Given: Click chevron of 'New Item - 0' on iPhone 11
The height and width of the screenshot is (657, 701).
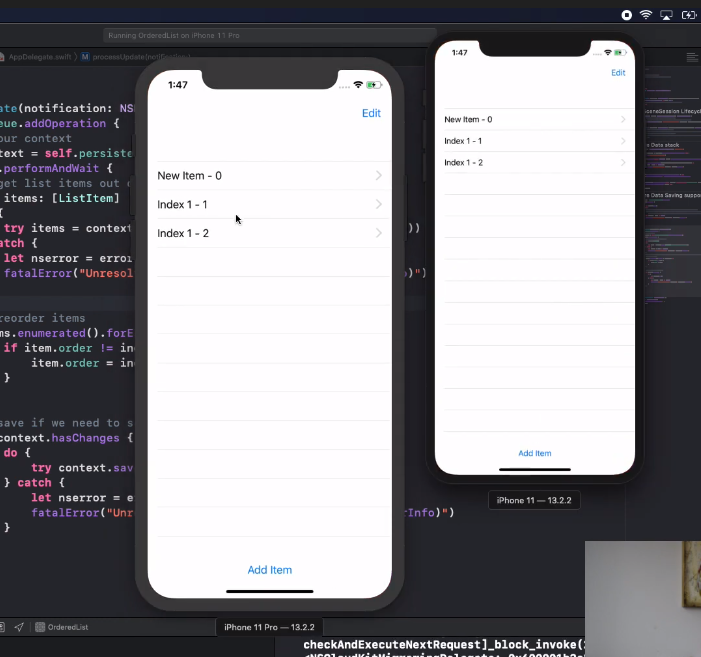Looking at the screenshot, I should pos(623,119).
